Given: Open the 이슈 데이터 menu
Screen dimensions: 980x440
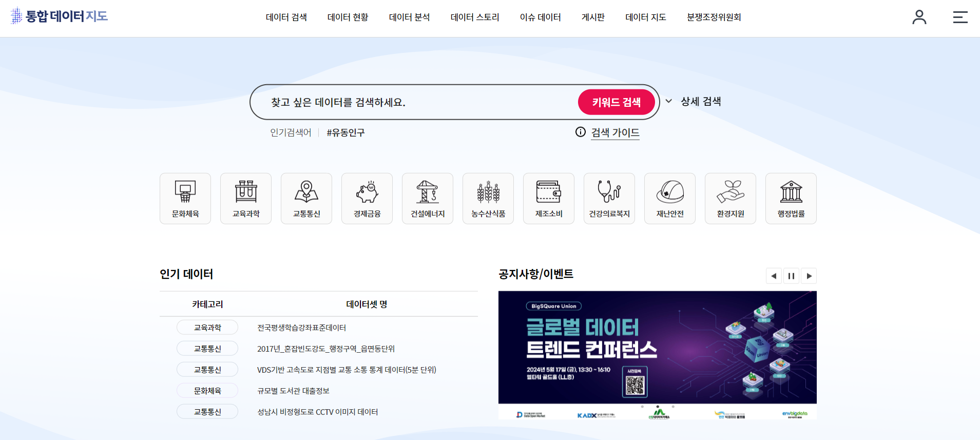Looking at the screenshot, I should 541,17.
